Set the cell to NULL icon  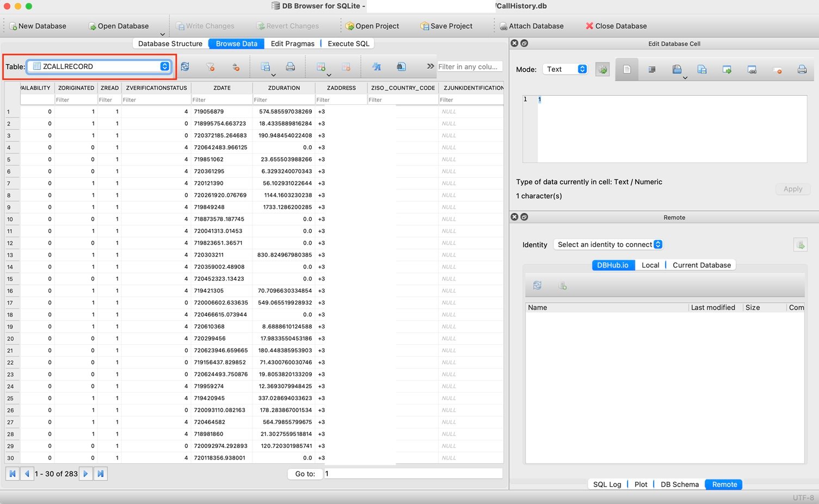[777, 69]
